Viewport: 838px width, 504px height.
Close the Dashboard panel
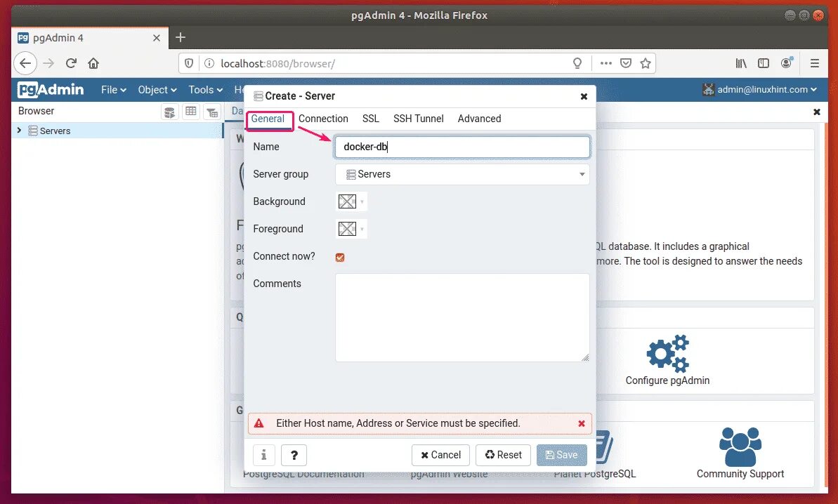[817, 112]
